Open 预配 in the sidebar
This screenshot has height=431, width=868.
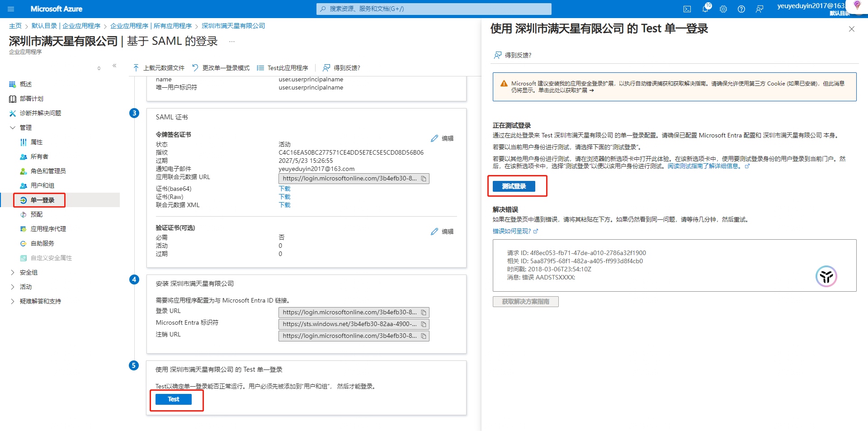[x=37, y=214]
